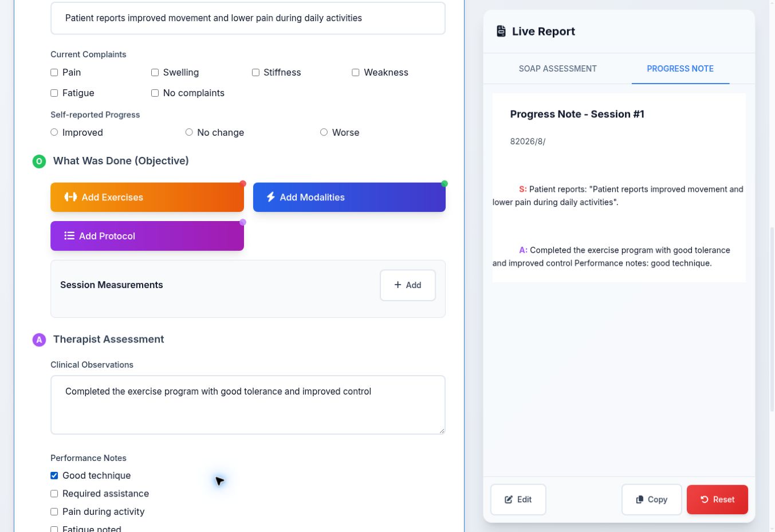Click the Self-reported Progress label
This screenshot has width=775, height=532.
(95, 115)
